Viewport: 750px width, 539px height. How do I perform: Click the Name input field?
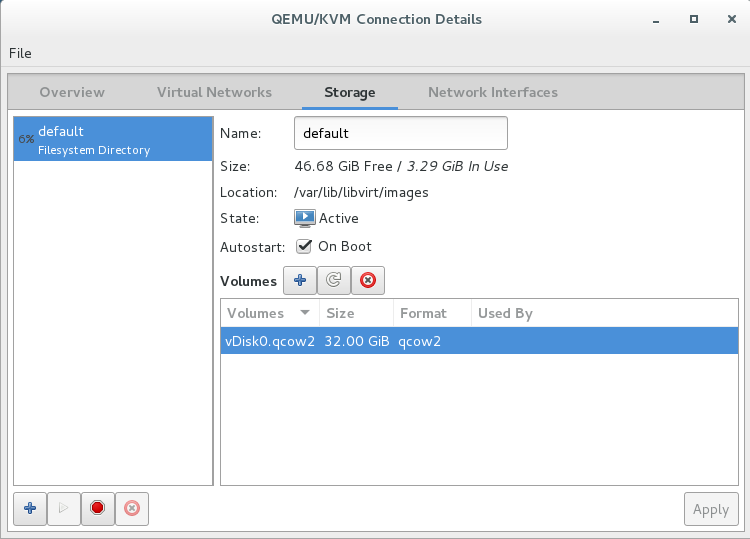pyautogui.click(x=401, y=133)
